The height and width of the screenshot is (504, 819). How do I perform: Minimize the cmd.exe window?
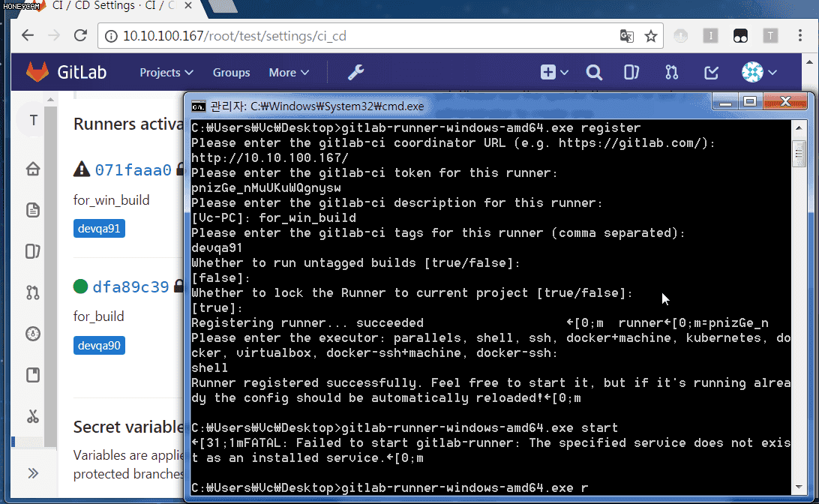(x=725, y=102)
